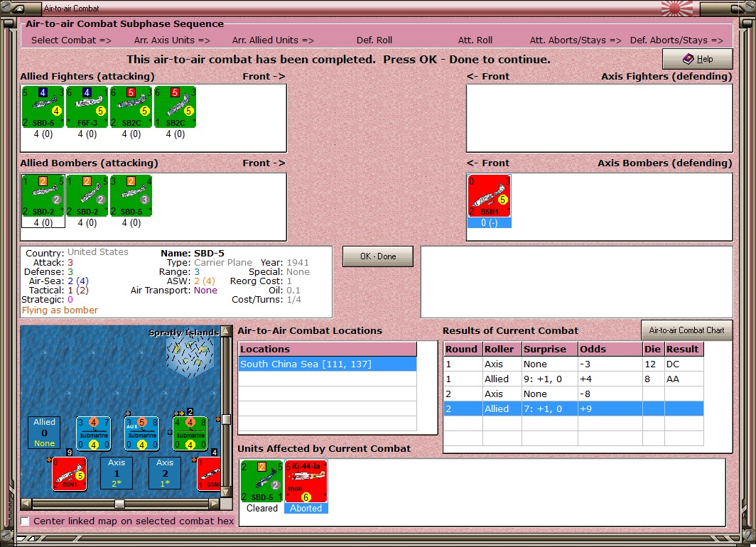The width and height of the screenshot is (756, 547).
Task: Select the B5N1 Axis bomber unit
Action: click(489, 195)
